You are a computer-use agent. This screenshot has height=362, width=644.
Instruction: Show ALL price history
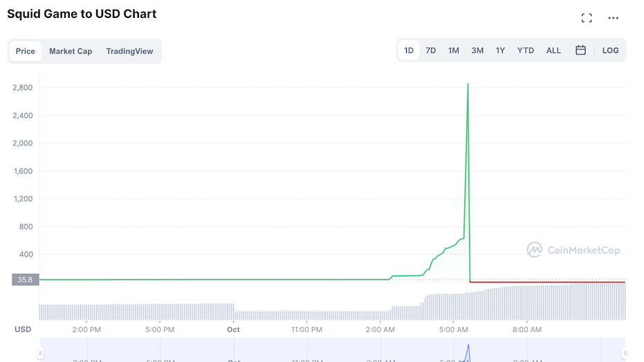[553, 51]
